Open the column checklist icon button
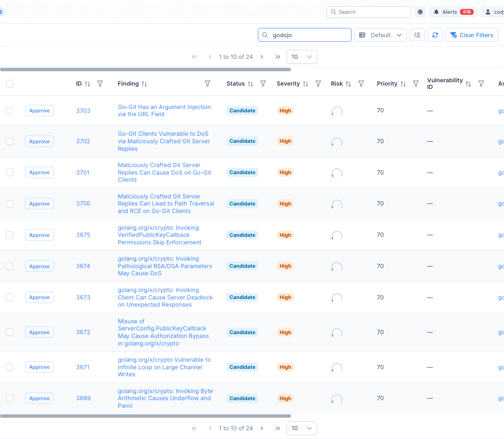Screen dimensions: 504x439 417,35
